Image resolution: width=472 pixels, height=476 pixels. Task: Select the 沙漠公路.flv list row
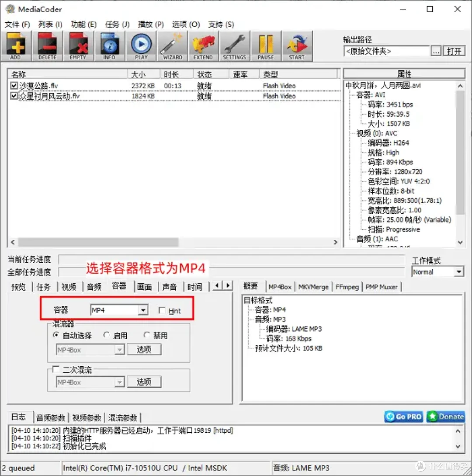tap(174, 86)
